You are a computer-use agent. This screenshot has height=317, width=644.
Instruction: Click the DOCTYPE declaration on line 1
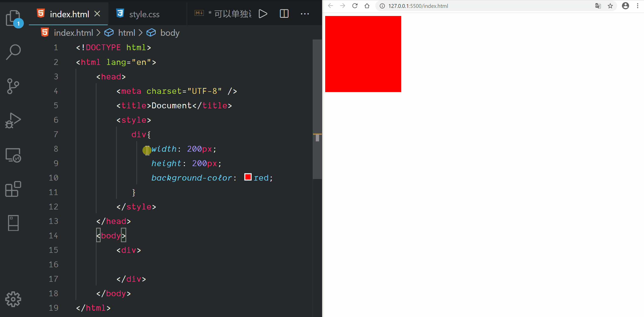(114, 47)
